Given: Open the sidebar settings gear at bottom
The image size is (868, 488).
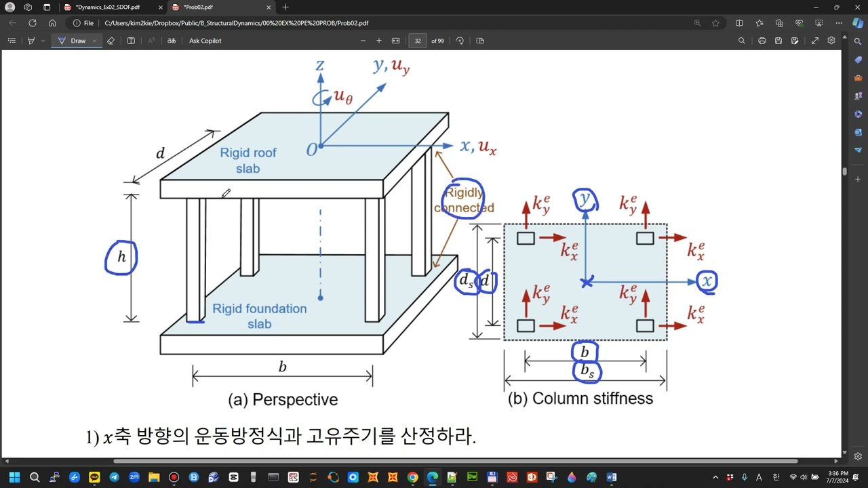Looking at the screenshot, I should tap(858, 456).
